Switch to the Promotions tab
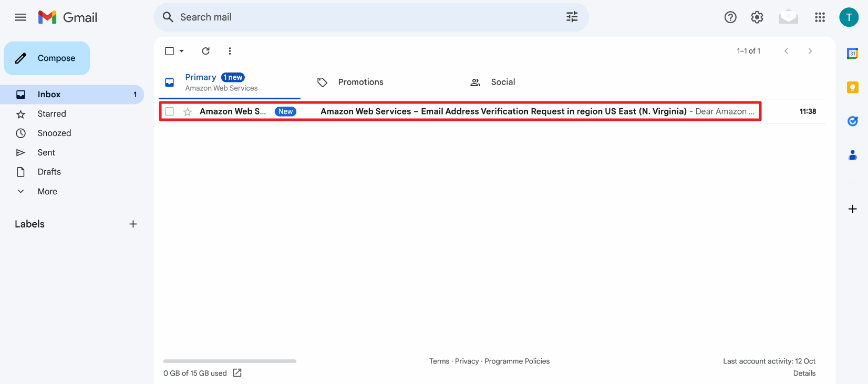Screen dimensions: 868x384 tap(360, 82)
